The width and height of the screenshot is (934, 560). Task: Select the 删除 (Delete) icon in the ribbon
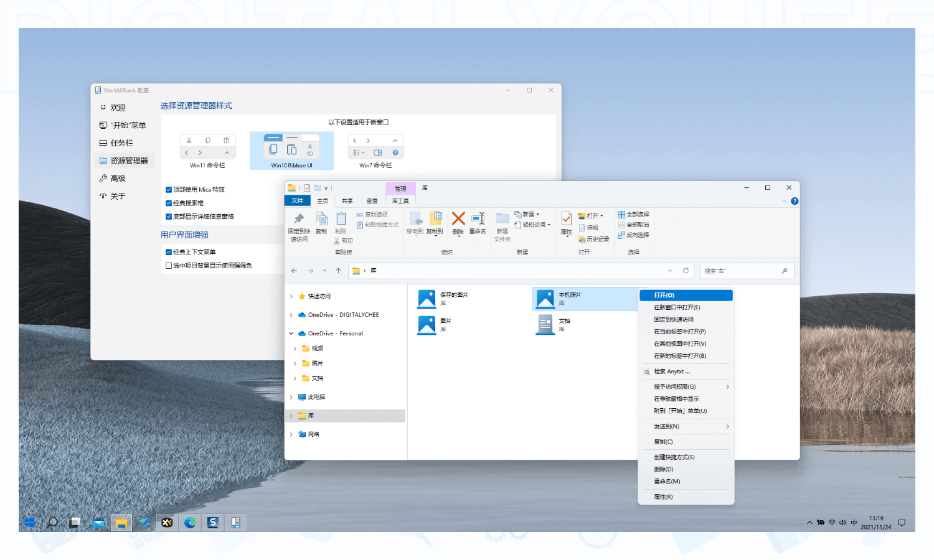458,222
